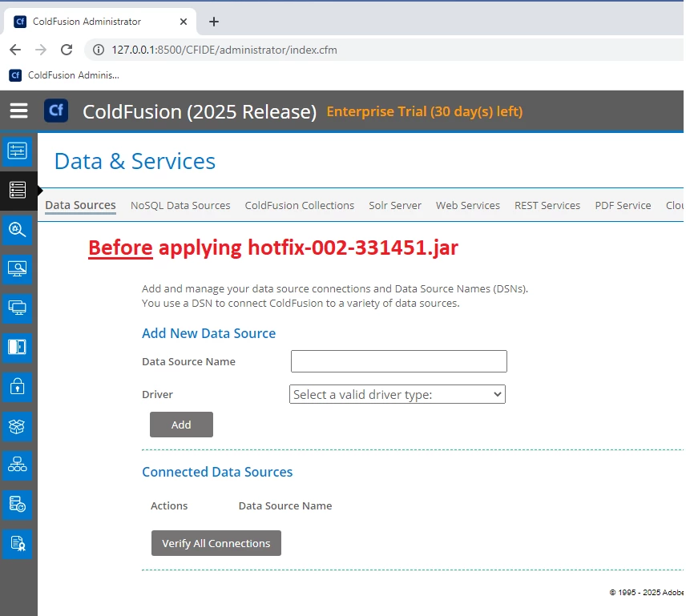
Task: View site information icon in address bar
Action: (x=99, y=50)
